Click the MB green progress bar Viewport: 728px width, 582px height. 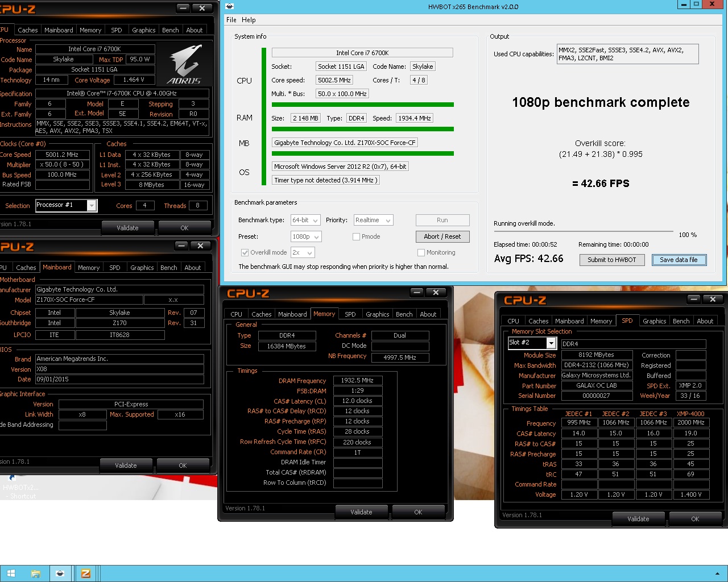click(x=363, y=153)
